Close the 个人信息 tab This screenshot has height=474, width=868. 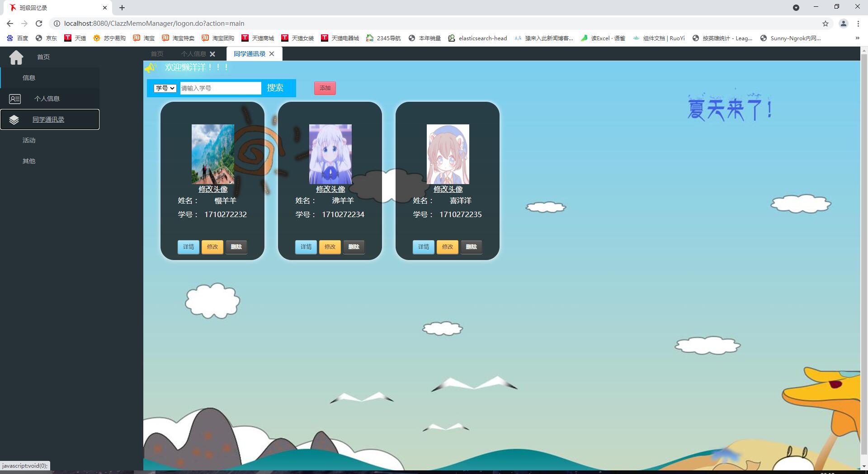coord(212,54)
